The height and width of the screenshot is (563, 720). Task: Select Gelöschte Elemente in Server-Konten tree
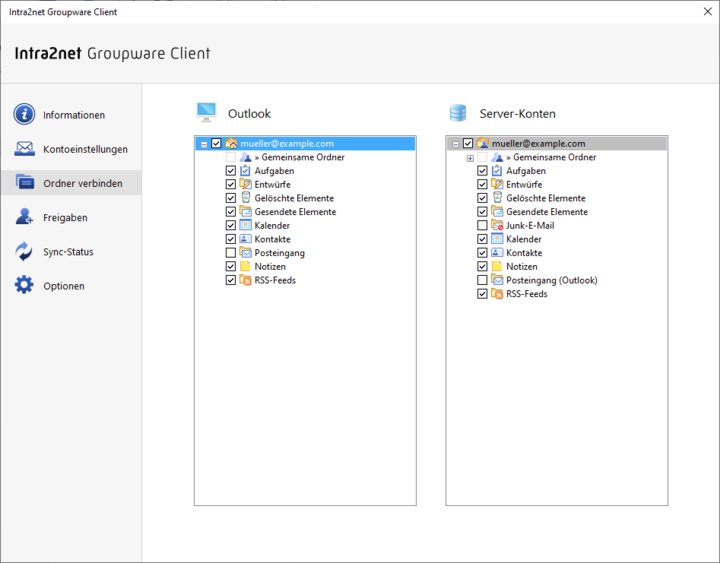coord(546,198)
